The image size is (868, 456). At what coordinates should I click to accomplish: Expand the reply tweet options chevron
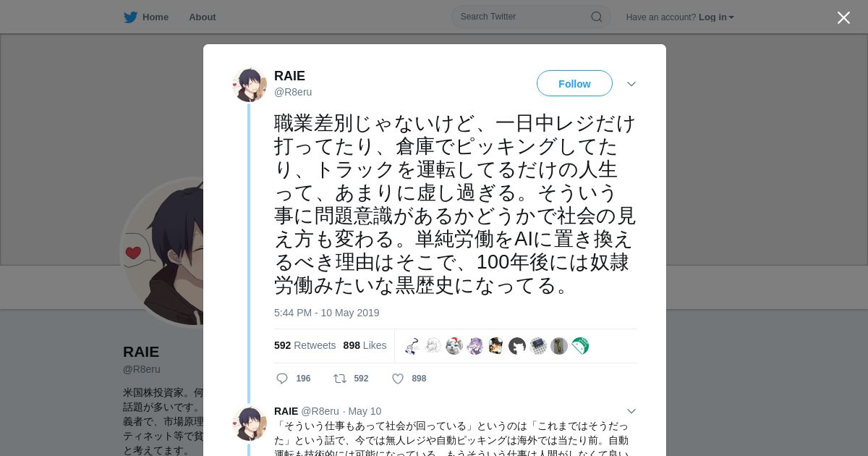tap(631, 411)
